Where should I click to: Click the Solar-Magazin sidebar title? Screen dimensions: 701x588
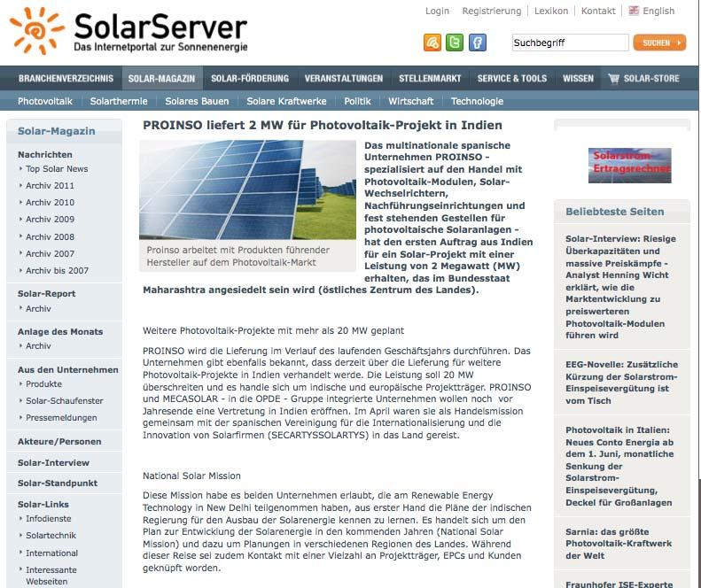[57, 131]
